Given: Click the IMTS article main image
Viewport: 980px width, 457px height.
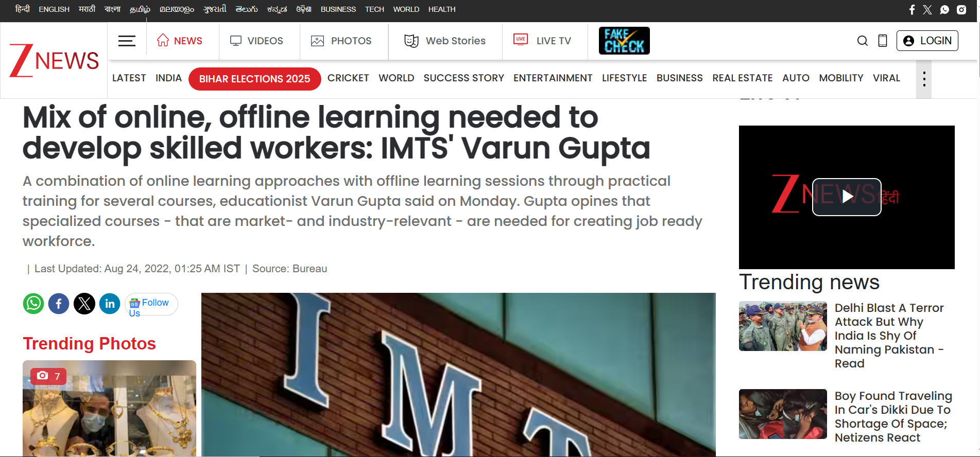Looking at the screenshot, I should click(x=458, y=374).
